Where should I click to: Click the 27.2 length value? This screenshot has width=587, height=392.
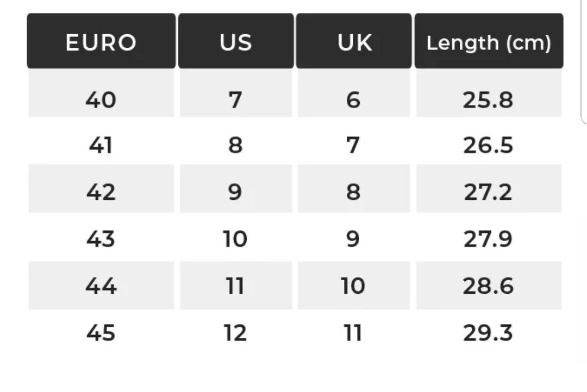(488, 192)
